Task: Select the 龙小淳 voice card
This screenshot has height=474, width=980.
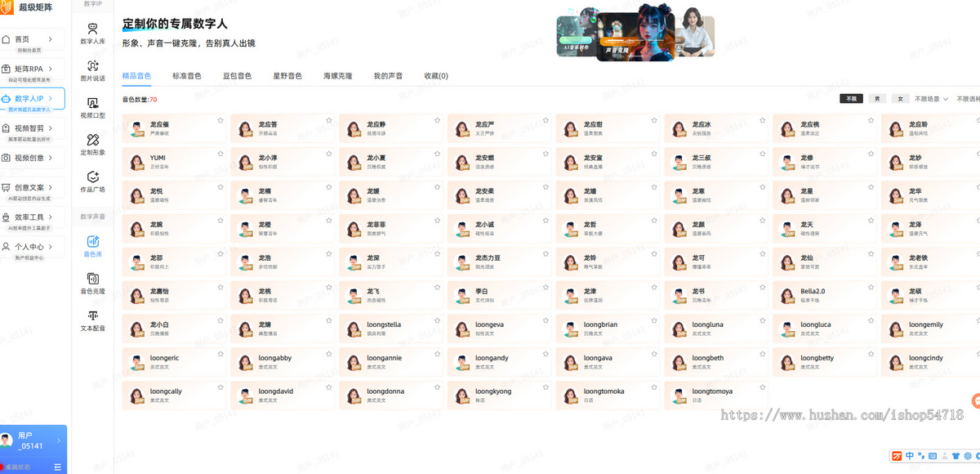Action: click(283, 163)
